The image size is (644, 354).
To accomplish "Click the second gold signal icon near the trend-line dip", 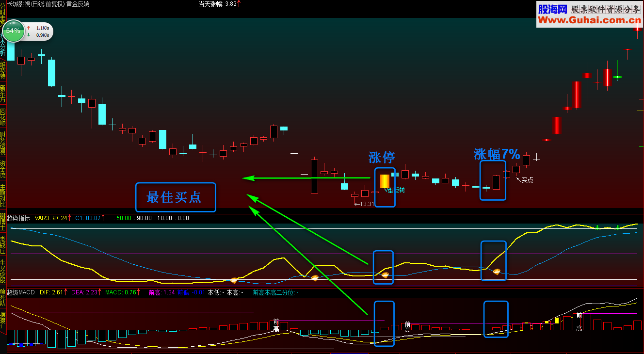I will 314,278.
